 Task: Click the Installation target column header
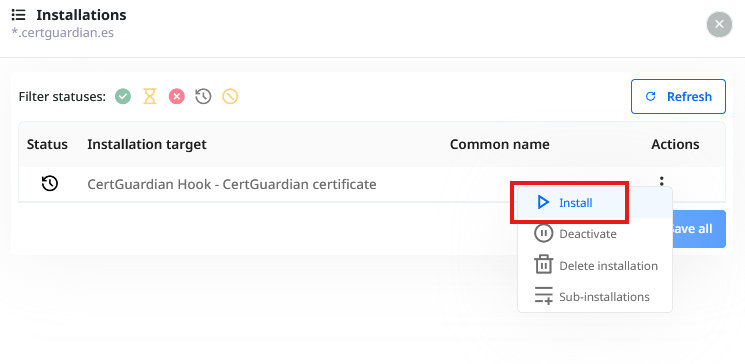147,144
